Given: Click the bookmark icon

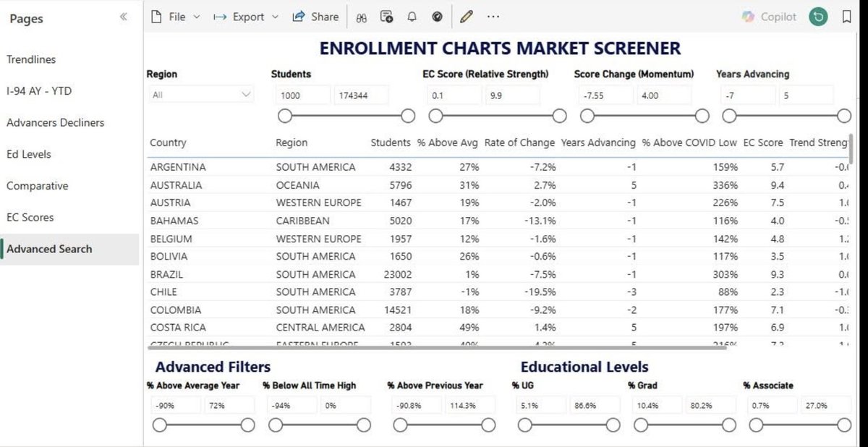Looking at the screenshot, I should pyautogui.click(x=846, y=17).
